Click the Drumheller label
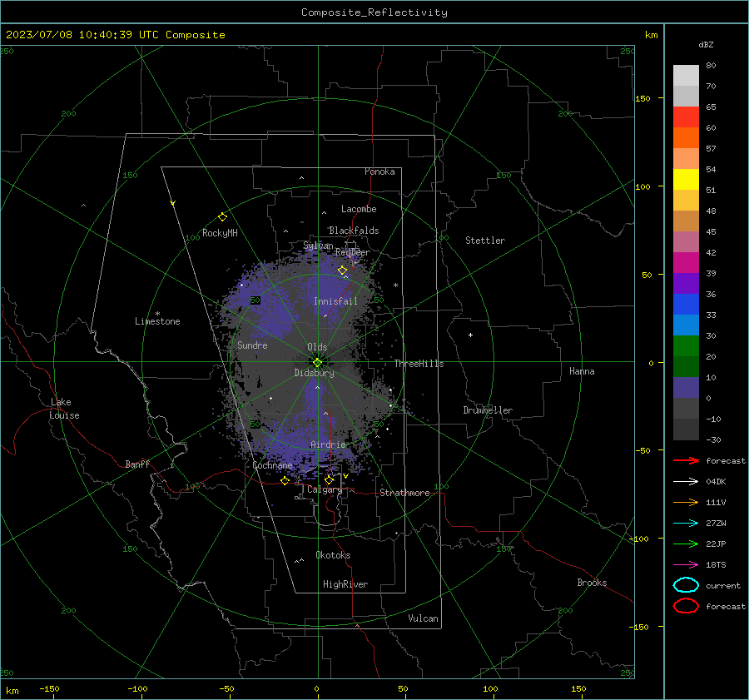749x700 pixels. click(488, 410)
